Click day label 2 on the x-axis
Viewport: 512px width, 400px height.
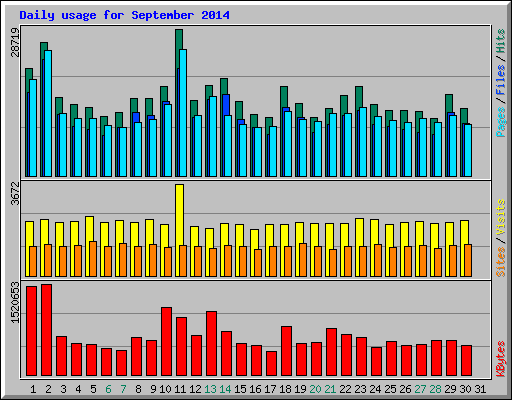48,389
